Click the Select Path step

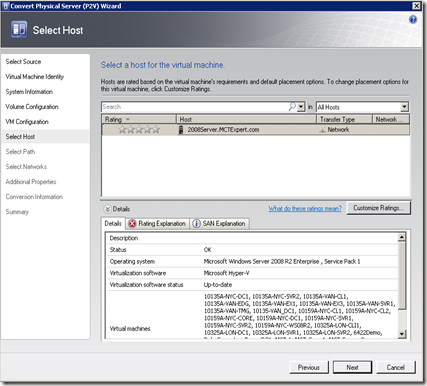coord(20,152)
